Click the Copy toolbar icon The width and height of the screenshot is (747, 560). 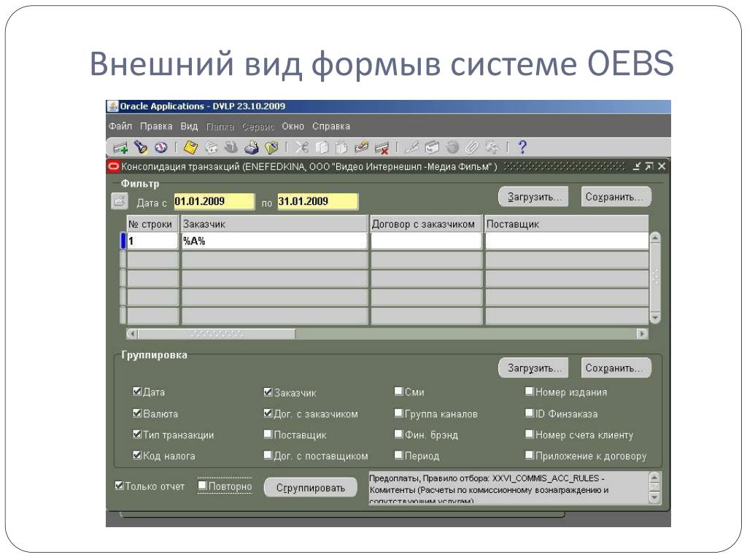click(322, 147)
